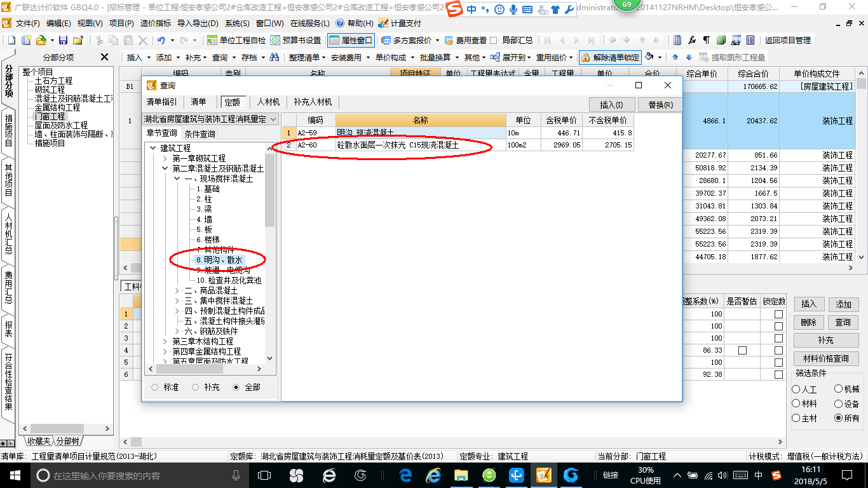Viewport: 868px width, 488px height.
Task: Click the binoculars find icon
Action: tap(275, 57)
